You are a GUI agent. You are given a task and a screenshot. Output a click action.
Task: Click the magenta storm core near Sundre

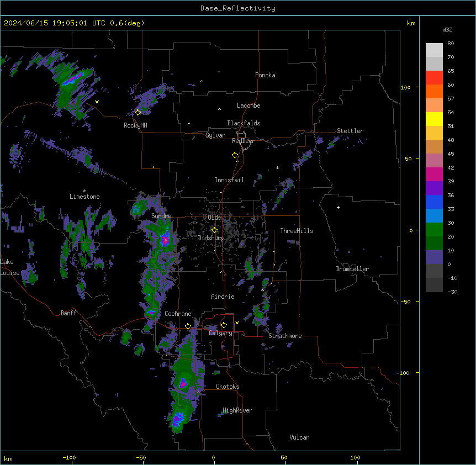coord(165,240)
